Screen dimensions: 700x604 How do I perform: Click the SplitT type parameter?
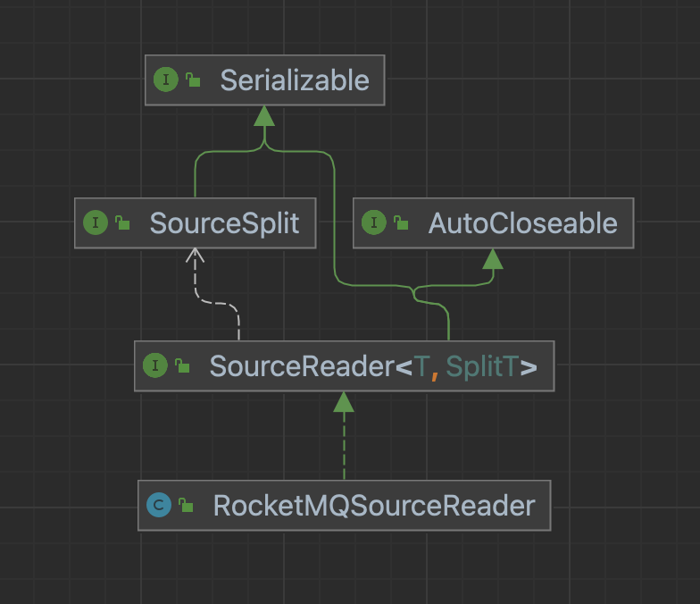(x=482, y=365)
